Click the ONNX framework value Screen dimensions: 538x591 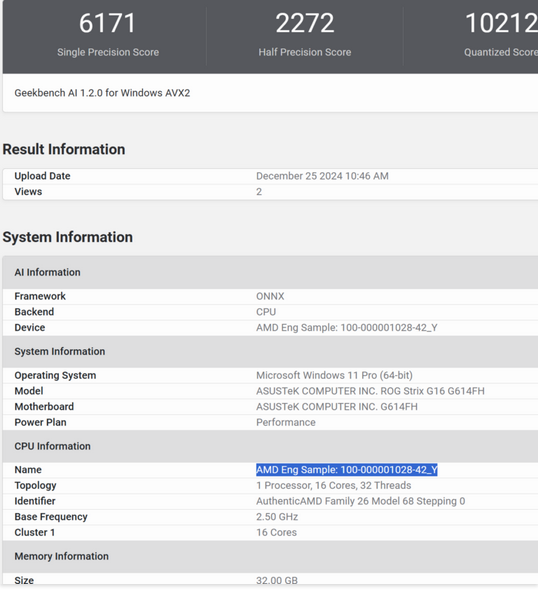[270, 296]
